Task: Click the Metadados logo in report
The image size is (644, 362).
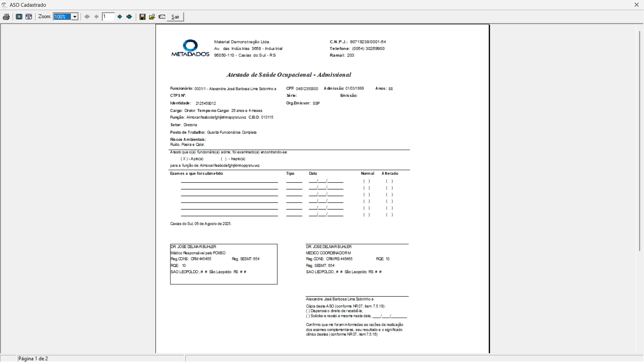Action: click(x=190, y=48)
